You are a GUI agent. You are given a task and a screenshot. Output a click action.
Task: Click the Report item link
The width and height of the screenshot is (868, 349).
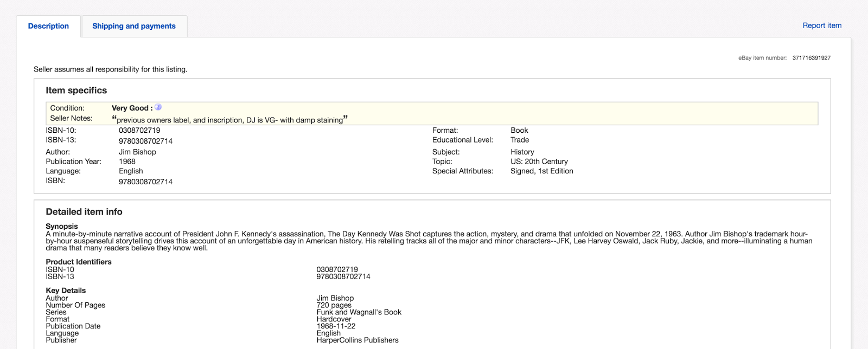(822, 25)
